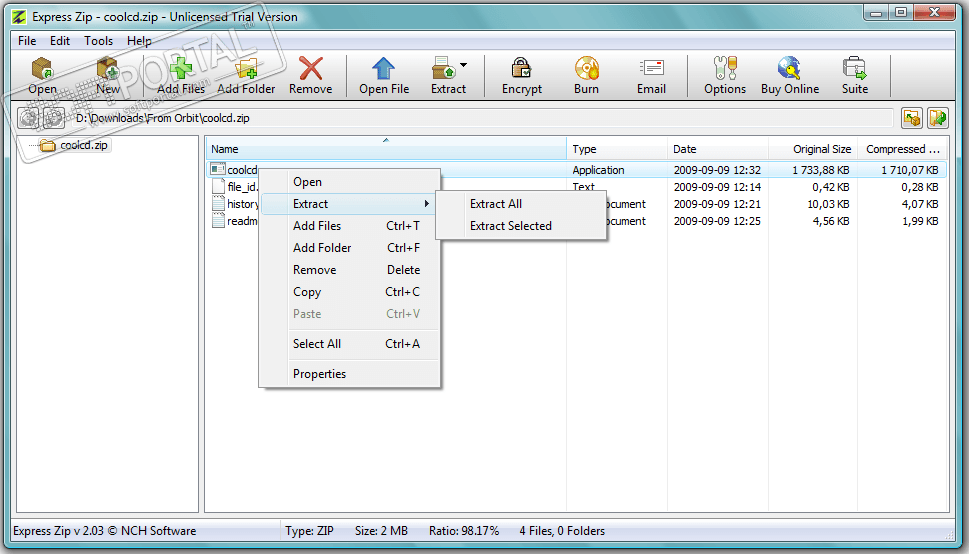This screenshot has height=554, width=969.
Task: Click the back navigation icon by path
Action: [x=28, y=117]
